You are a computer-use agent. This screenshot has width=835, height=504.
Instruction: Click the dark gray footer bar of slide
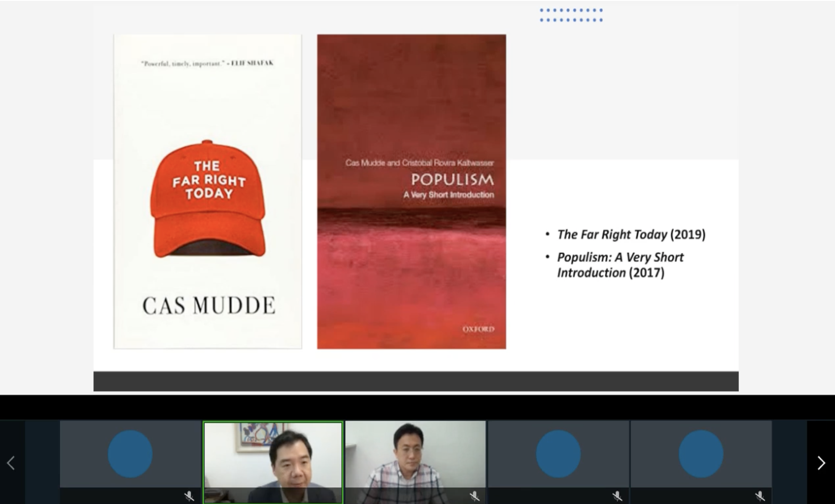tap(416, 381)
